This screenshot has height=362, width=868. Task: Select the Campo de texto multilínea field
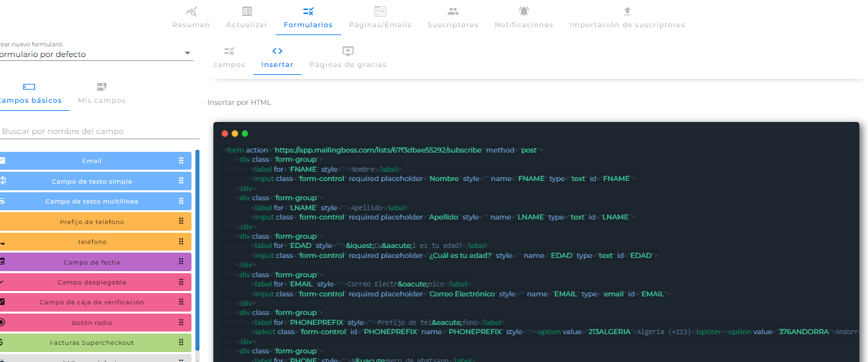(x=95, y=201)
